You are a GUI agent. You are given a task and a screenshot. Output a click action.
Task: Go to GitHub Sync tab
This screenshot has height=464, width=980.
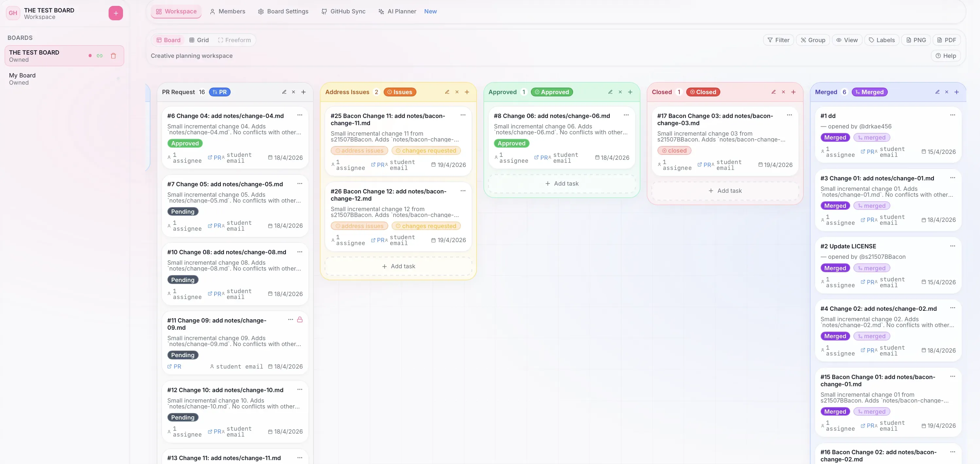pyautogui.click(x=343, y=11)
